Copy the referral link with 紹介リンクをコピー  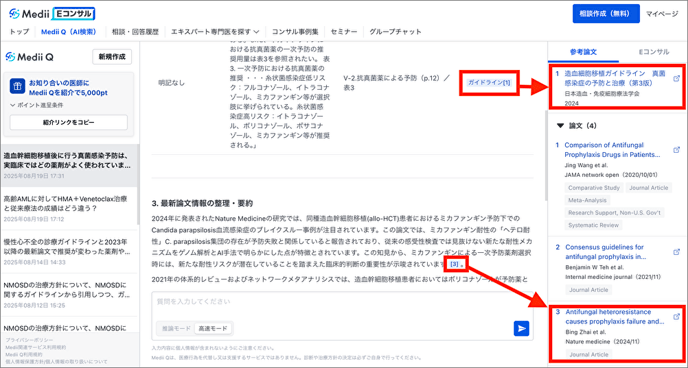tap(68, 122)
